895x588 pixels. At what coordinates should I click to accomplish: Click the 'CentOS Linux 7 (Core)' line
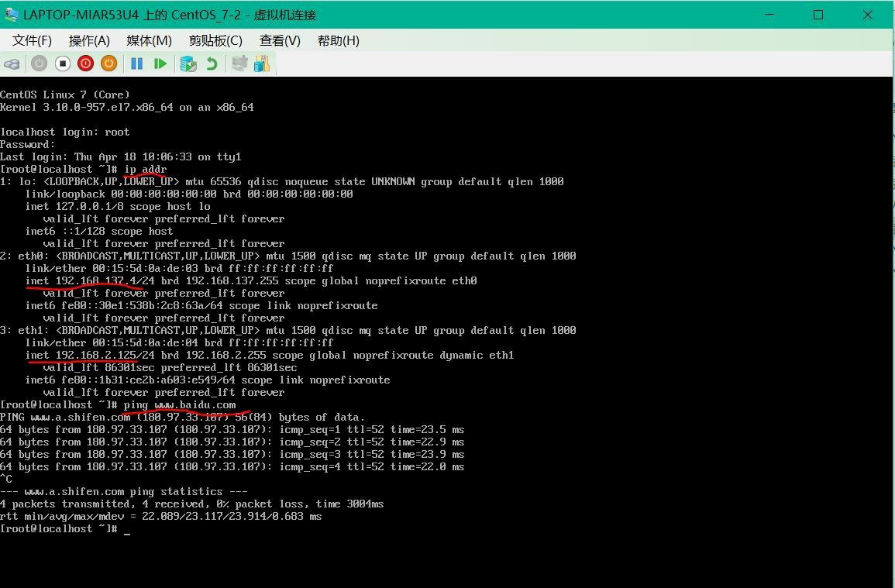(x=65, y=95)
